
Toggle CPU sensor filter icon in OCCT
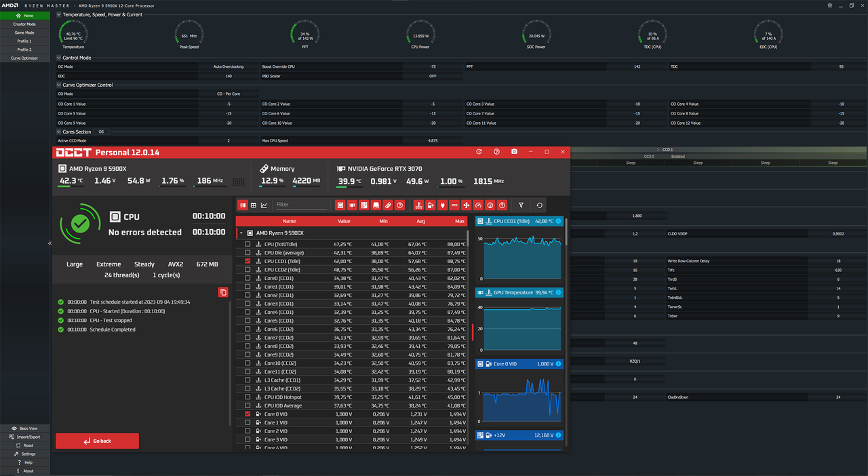pos(340,205)
